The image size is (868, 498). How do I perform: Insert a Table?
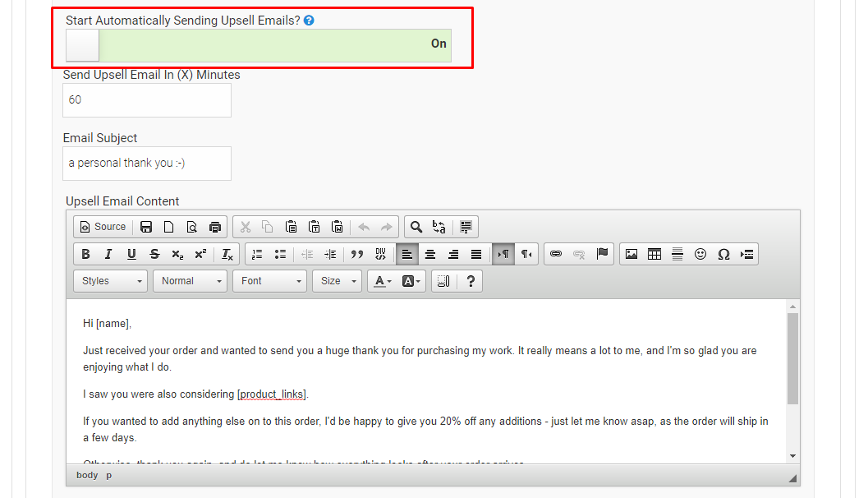(x=654, y=254)
